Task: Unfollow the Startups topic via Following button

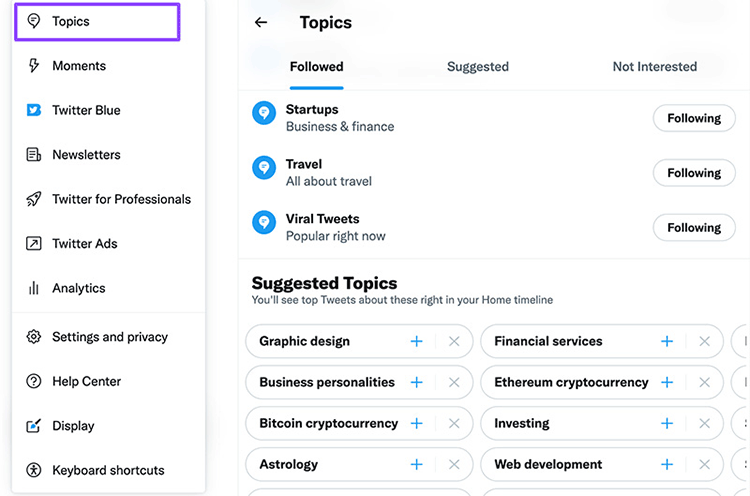Action: [x=694, y=119]
